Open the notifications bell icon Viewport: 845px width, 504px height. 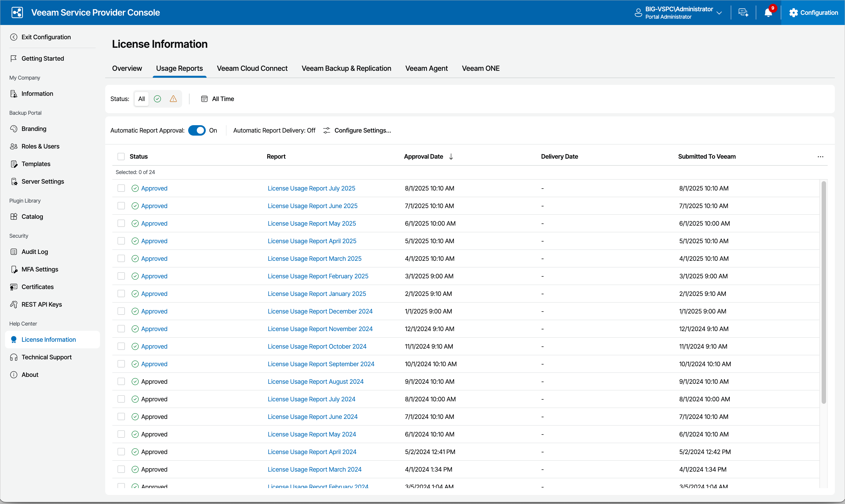(x=768, y=13)
